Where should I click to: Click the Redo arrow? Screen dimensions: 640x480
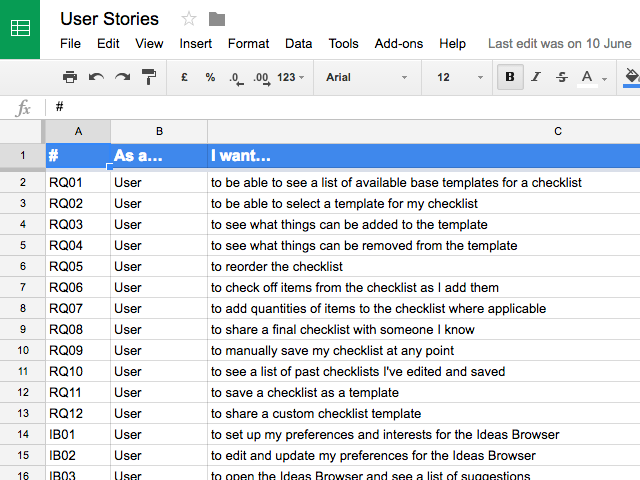click(122, 77)
